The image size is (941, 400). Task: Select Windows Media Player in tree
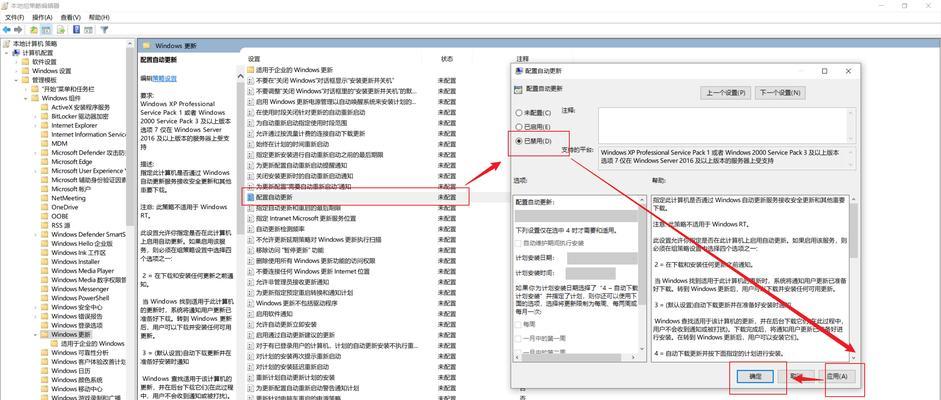82,270
